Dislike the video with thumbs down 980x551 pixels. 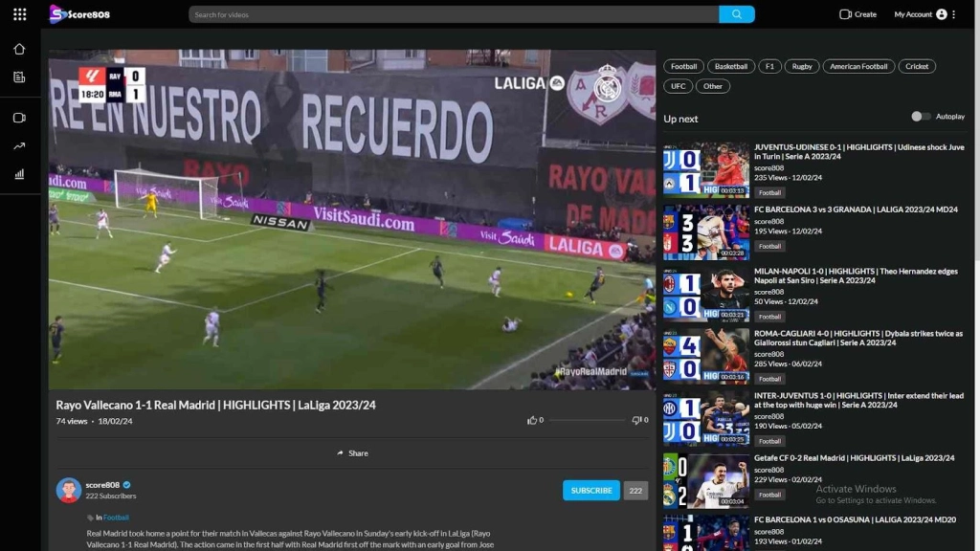click(x=635, y=421)
